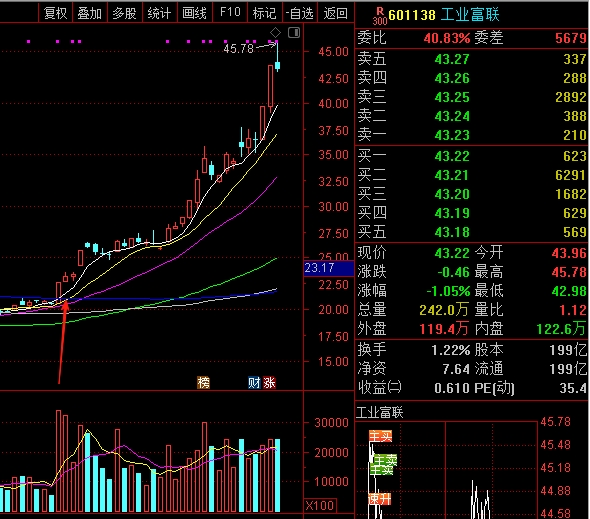Select 卖三 price 43.25
Image resolution: width=590 pixels, height=519 pixels.
click(x=452, y=97)
